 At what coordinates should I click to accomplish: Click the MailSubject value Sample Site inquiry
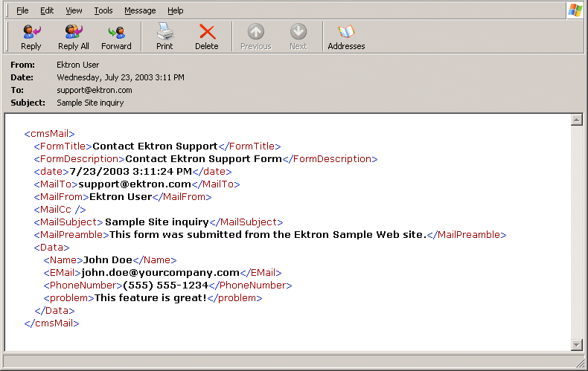click(x=157, y=222)
